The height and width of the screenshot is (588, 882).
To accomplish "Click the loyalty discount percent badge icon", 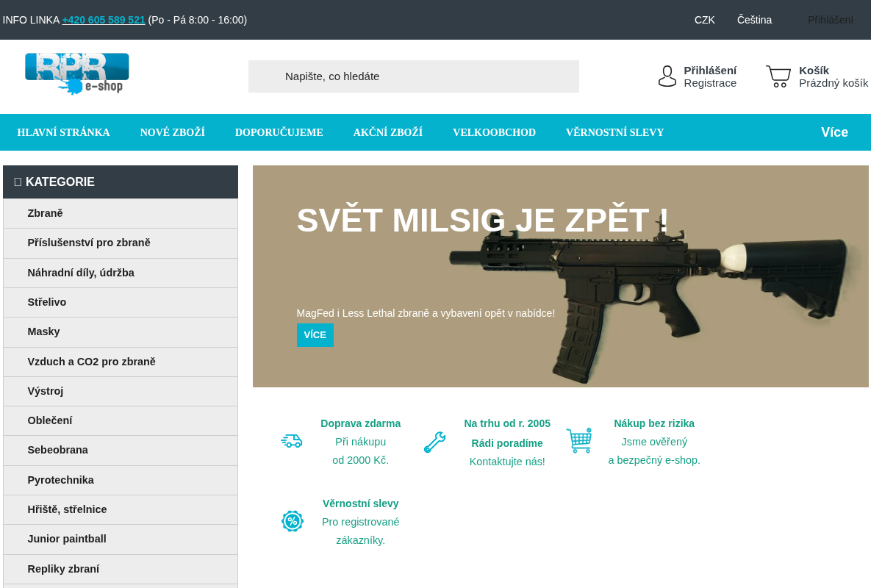I will (x=293, y=521).
